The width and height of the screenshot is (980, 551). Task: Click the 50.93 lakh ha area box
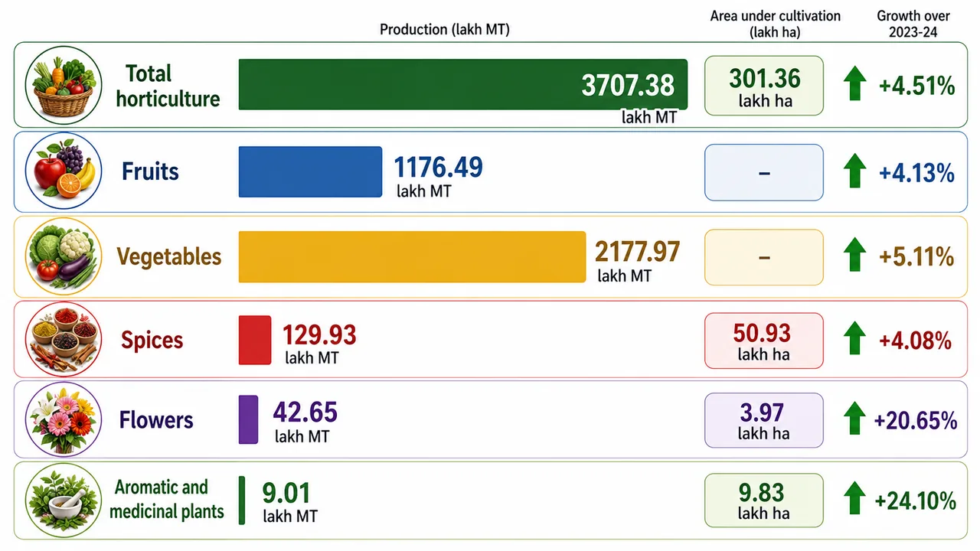pyautogui.click(x=764, y=340)
